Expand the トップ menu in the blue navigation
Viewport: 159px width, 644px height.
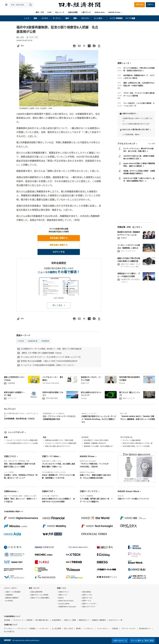coord(27,18)
